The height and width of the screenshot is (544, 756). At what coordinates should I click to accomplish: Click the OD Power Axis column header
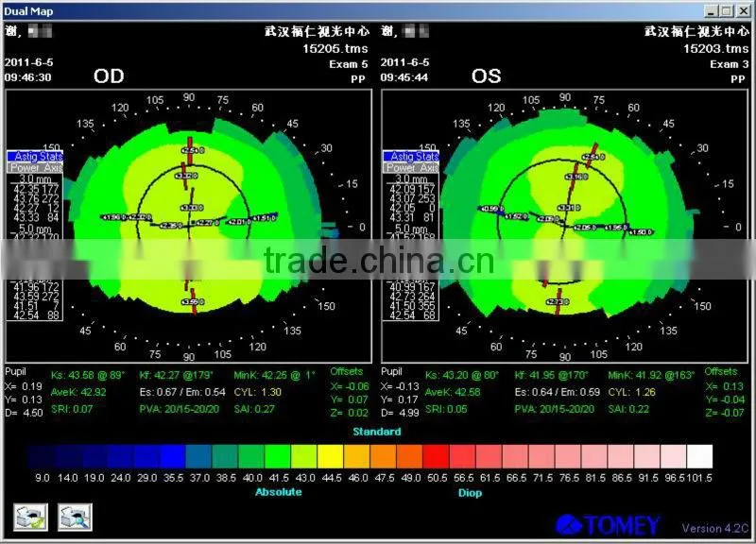pos(35,168)
